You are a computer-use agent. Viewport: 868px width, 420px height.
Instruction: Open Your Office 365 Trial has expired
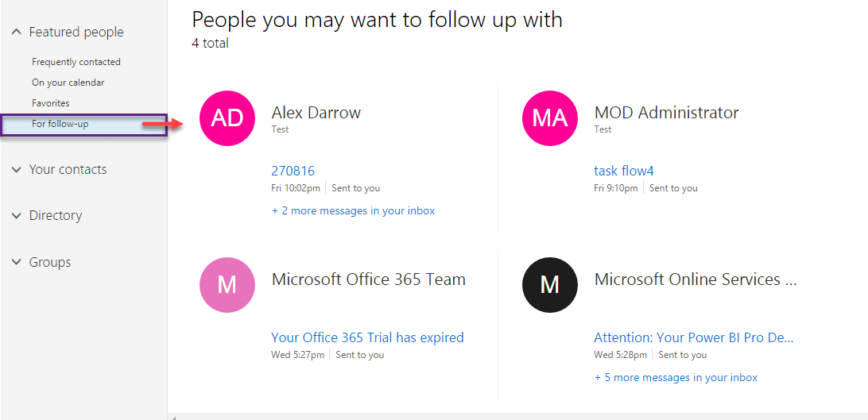click(367, 337)
